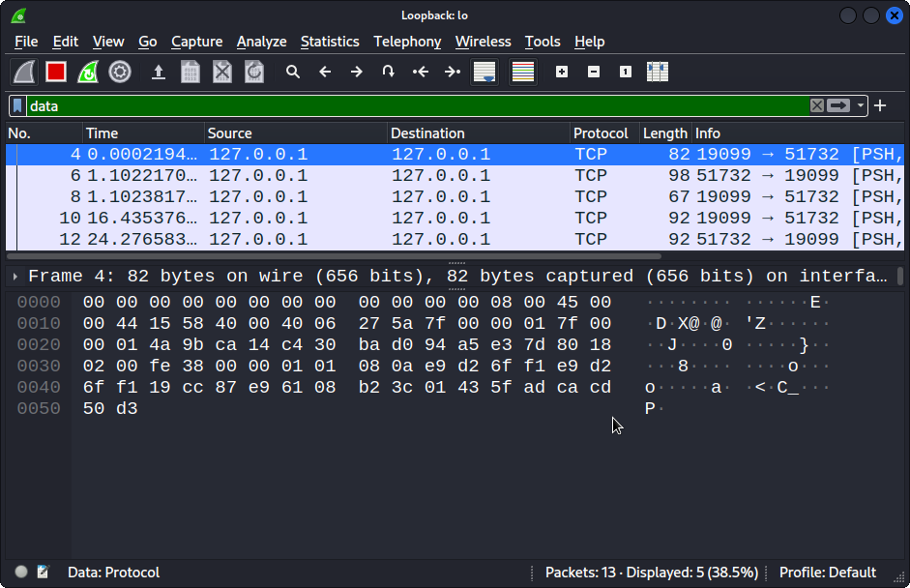Zoom out the main window text
910x588 pixels.
tap(594, 72)
